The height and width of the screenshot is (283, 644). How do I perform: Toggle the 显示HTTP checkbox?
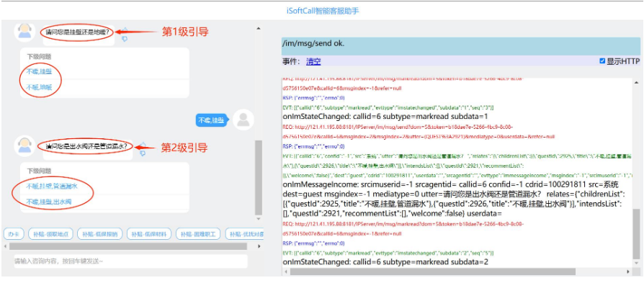coord(602,61)
